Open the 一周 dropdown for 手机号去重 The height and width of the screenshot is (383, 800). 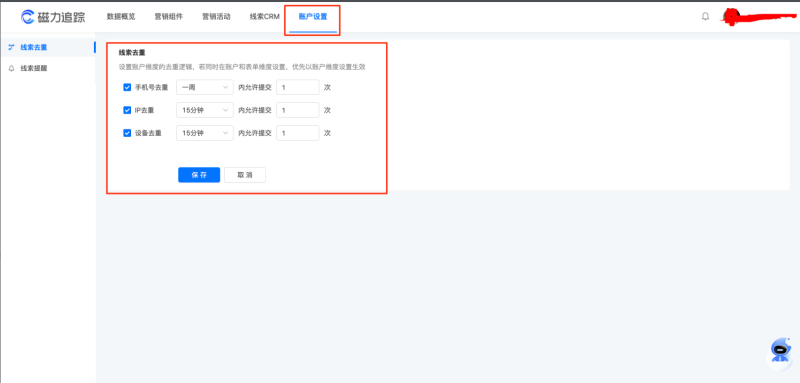(205, 88)
